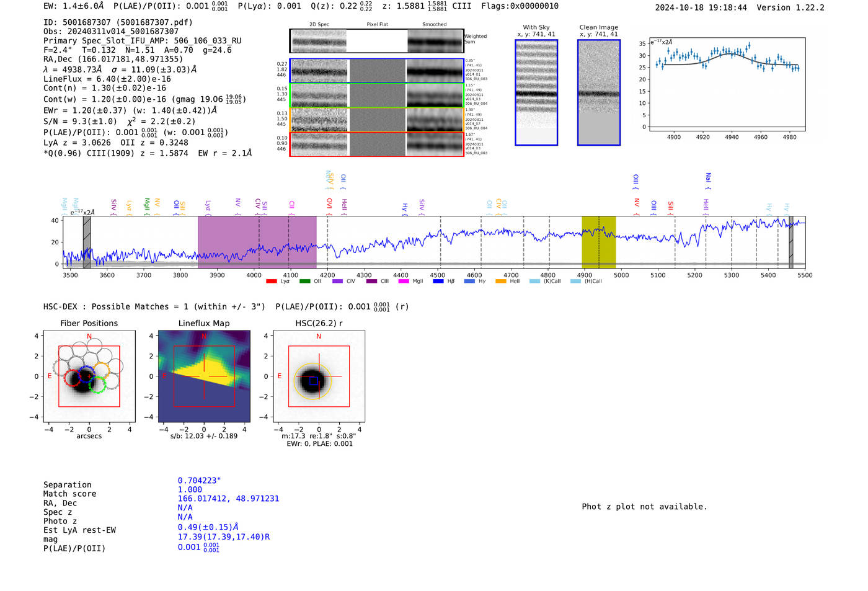Click the Cont(n) = 1.30 line
Viewport: 868px width, 591px height.
(x=105, y=88)
